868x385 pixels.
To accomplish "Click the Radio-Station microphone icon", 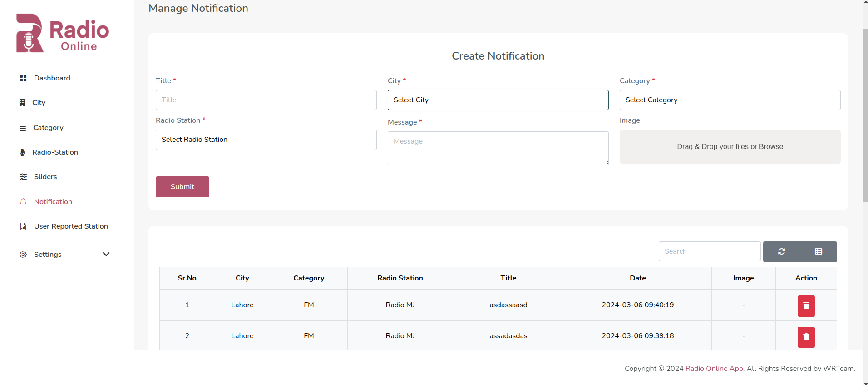I will point(22,152).
